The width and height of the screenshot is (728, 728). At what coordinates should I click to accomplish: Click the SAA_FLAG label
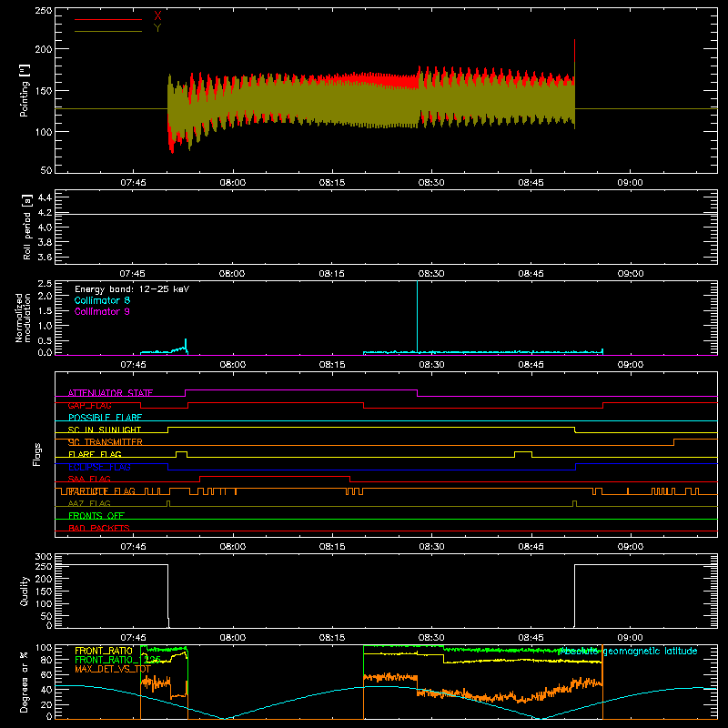(89, 479)
